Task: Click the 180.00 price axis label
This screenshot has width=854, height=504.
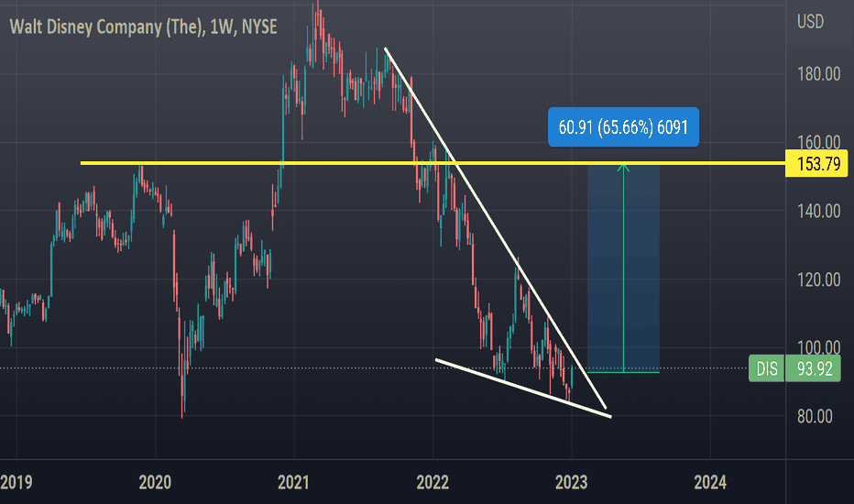Action: coord(818,73)
